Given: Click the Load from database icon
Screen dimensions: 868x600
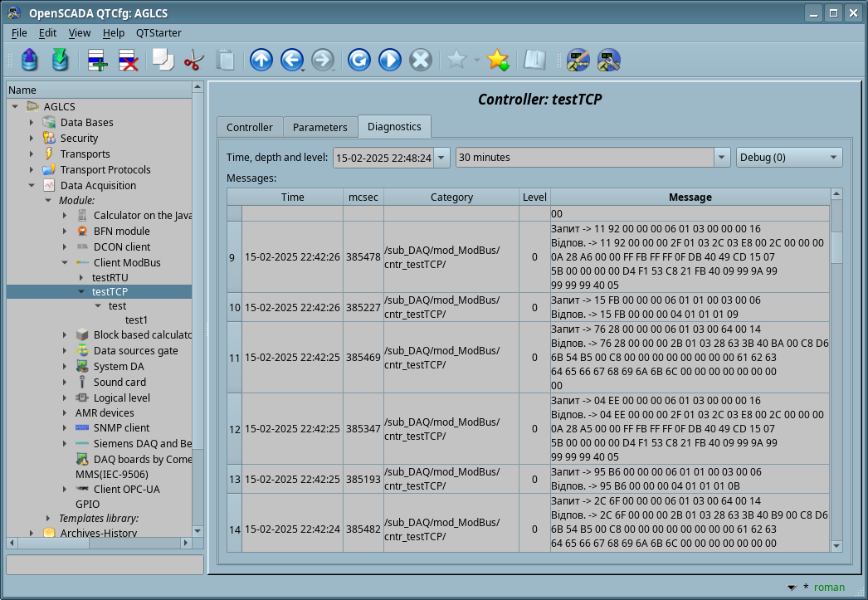Looking at the screenshot, I should coord(30,60).
